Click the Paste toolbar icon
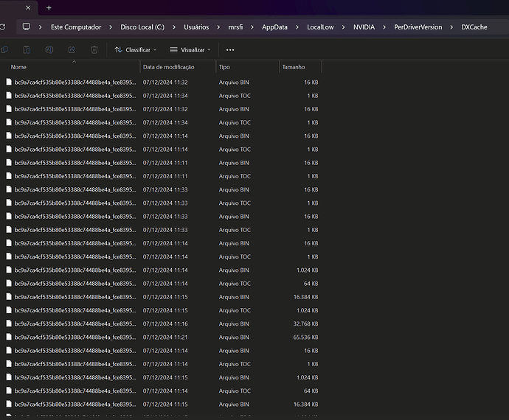The width and height of the screenshot is (509, 420). (x=27, y=49)
